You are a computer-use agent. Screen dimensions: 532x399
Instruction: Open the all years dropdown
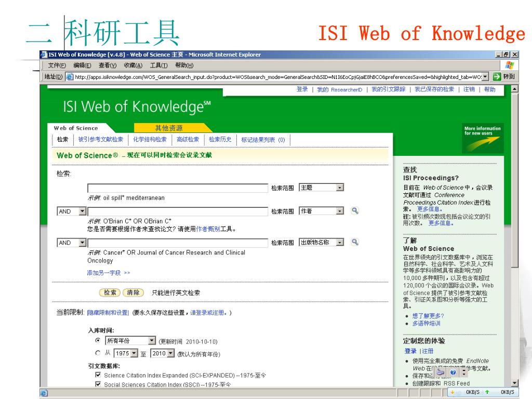point(130,340)
